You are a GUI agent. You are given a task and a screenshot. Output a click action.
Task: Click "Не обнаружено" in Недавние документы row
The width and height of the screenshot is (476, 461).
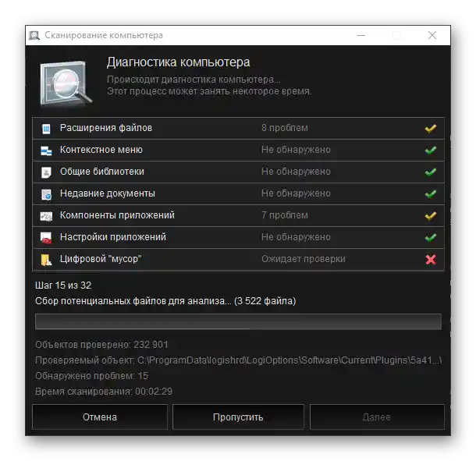[296, 193]
